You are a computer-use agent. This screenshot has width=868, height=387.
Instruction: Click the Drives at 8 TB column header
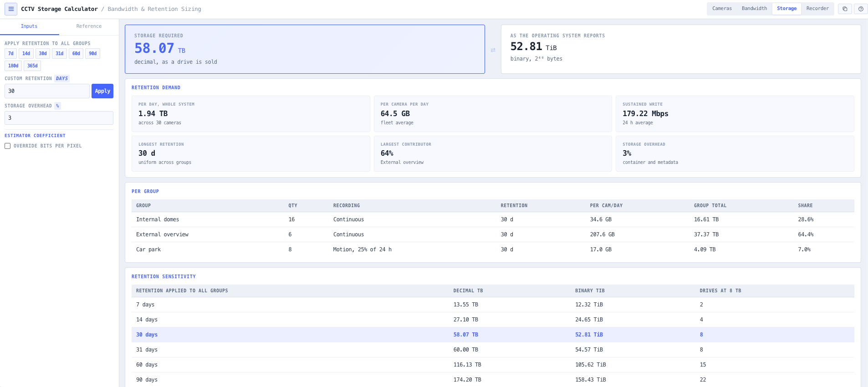(720, 290)
